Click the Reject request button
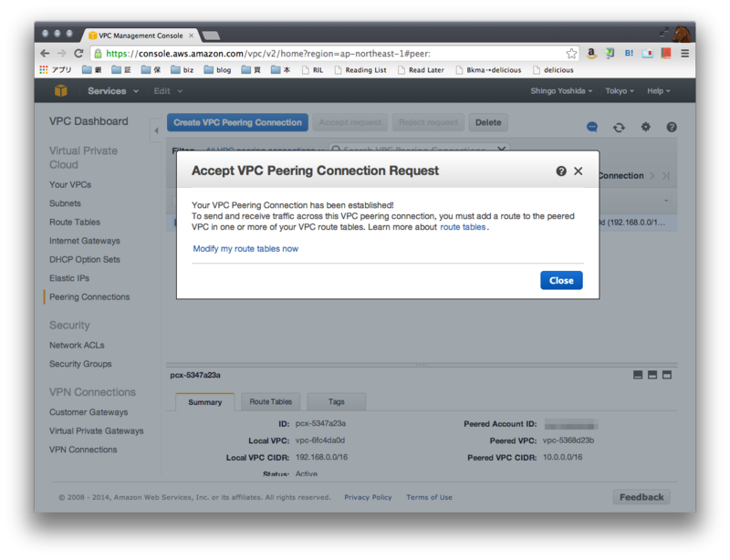Screen dimensions: 730x560 [428, 122]
